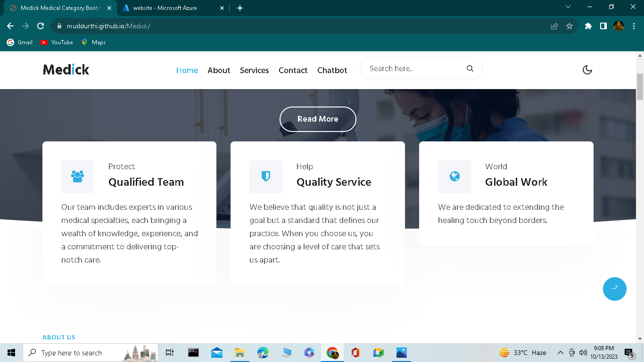Image resolution: width=644 pixels, height=362 pixels.
Task: Collapse the browser tab list chevron
Action: coord(568,7)
